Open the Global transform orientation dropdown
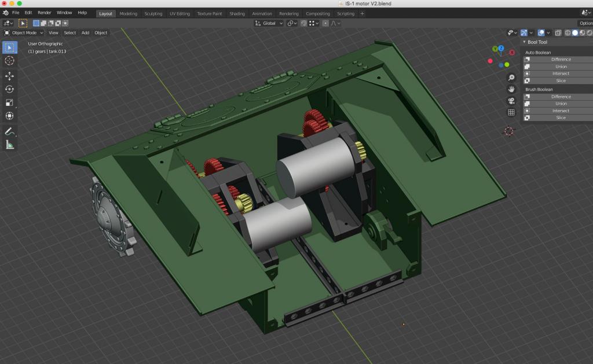593x364 pixels. click(x=269, y=23)
